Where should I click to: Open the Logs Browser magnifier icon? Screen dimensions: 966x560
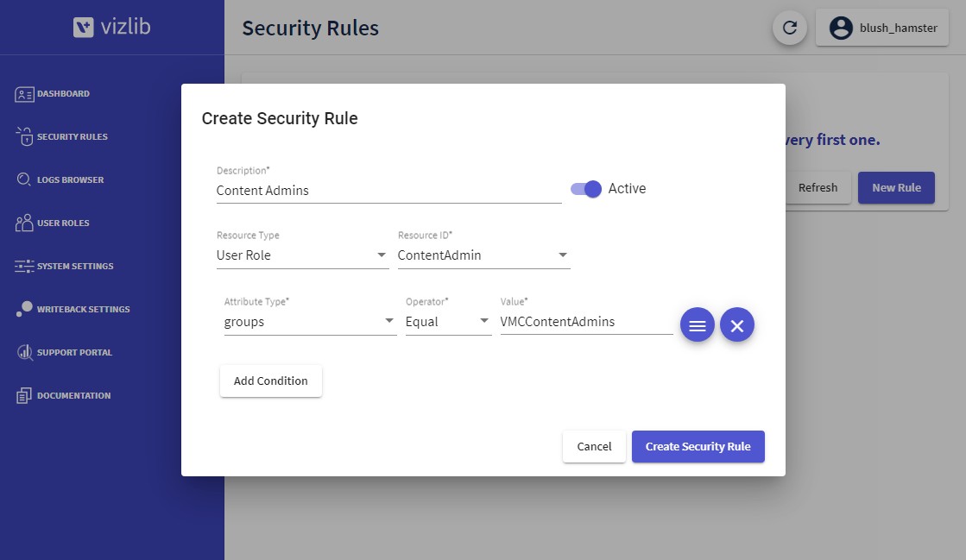tap(23, 179)
